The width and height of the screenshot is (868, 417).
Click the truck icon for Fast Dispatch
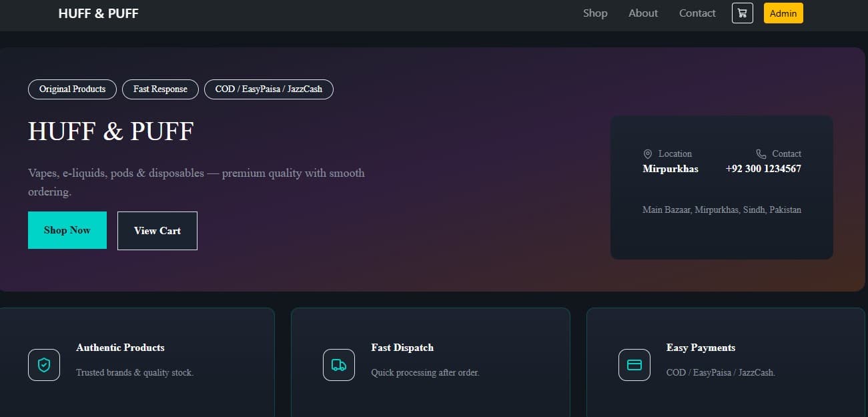pos(339,365)
